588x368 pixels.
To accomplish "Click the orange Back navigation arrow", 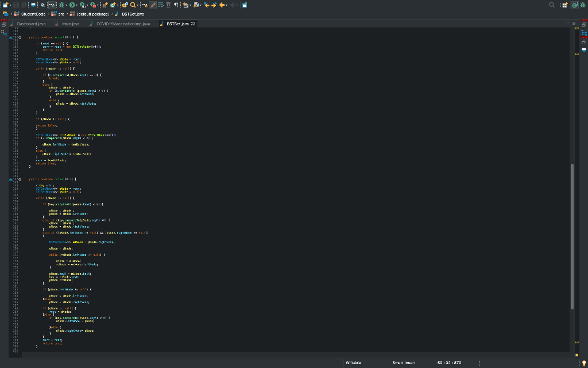I will coord(222,5).
